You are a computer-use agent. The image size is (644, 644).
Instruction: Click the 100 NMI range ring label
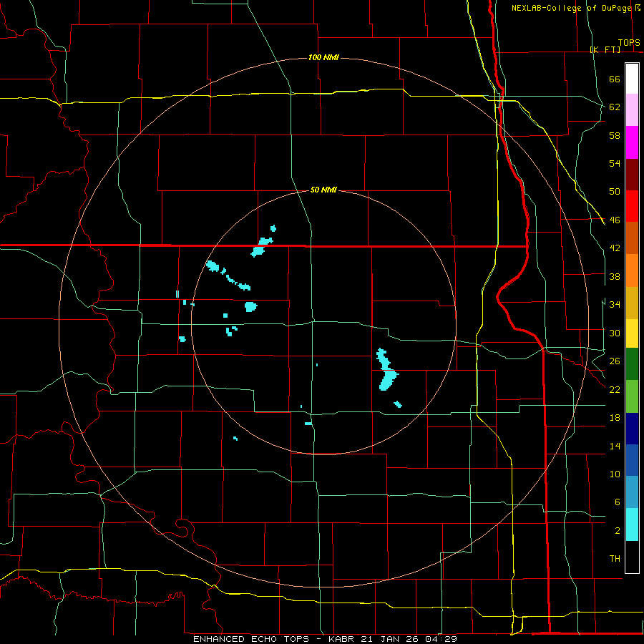323,57
